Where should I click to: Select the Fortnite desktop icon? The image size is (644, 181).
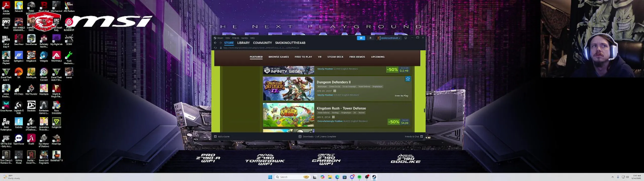[x=19, y=123]
